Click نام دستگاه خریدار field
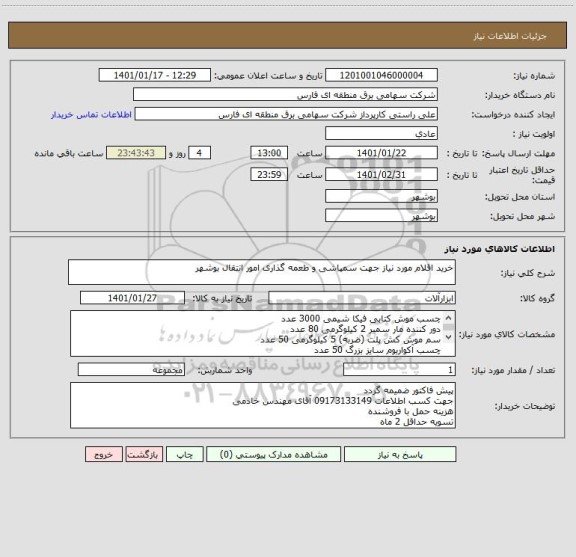Screen dimensions: 576x557 285,95
